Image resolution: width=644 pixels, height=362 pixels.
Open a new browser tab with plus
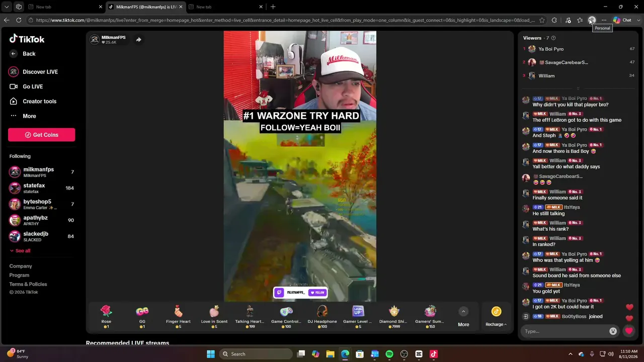[273, 7]
